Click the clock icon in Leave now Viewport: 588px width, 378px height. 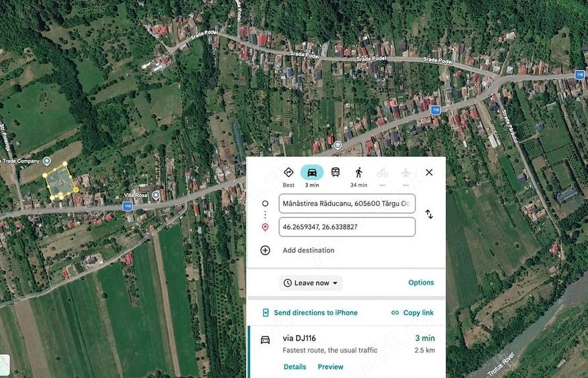click(288, 283)
